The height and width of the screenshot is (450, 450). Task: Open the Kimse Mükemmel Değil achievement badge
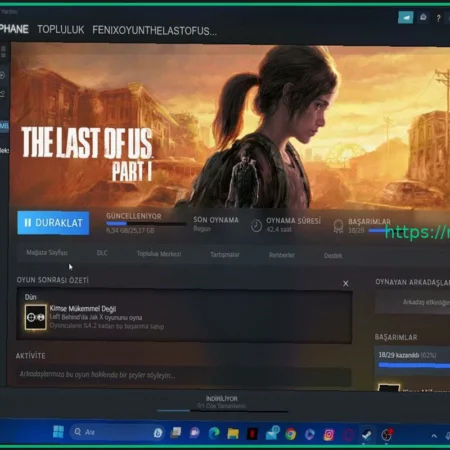tap(35, 317)
